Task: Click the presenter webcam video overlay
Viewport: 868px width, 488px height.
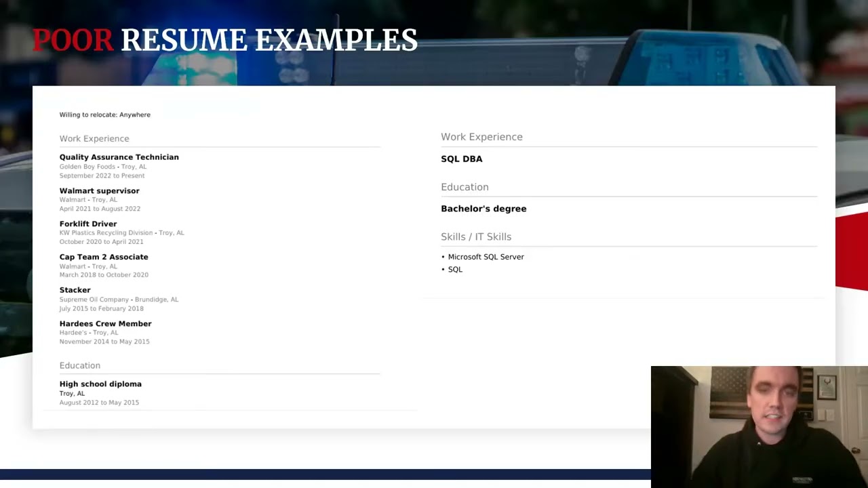Action: click(759, 427)
